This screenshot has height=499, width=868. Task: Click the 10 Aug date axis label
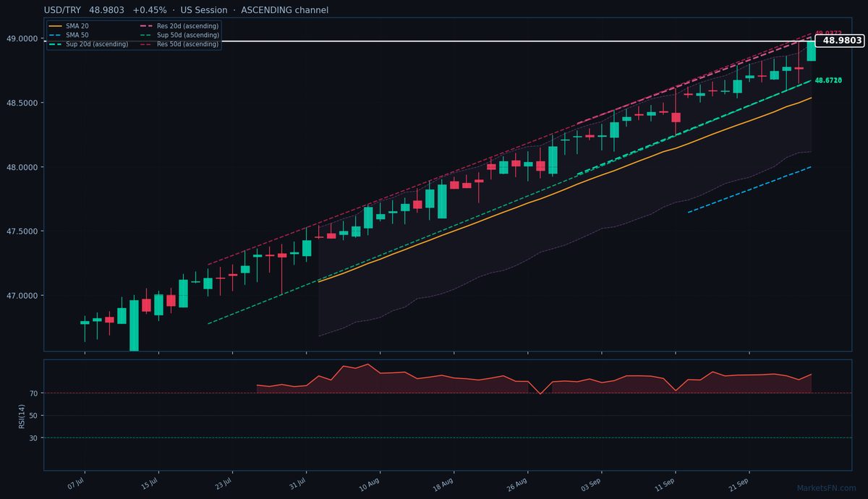(x=369, y=483)
